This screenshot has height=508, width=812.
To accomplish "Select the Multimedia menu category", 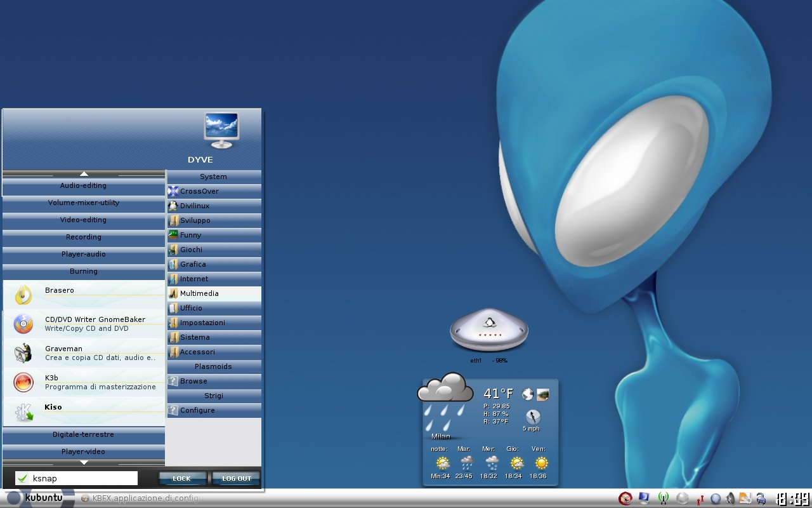I will [214, 293].
